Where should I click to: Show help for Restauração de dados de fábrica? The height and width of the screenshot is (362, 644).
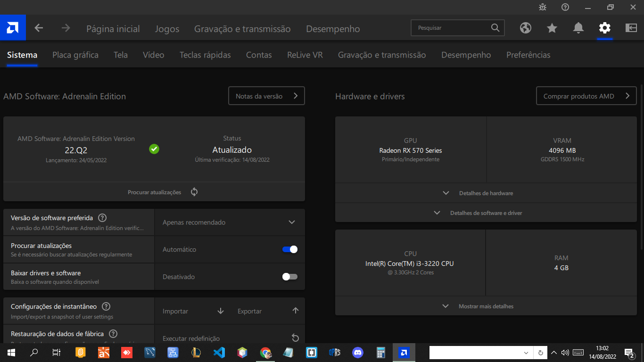coord(113,334)
